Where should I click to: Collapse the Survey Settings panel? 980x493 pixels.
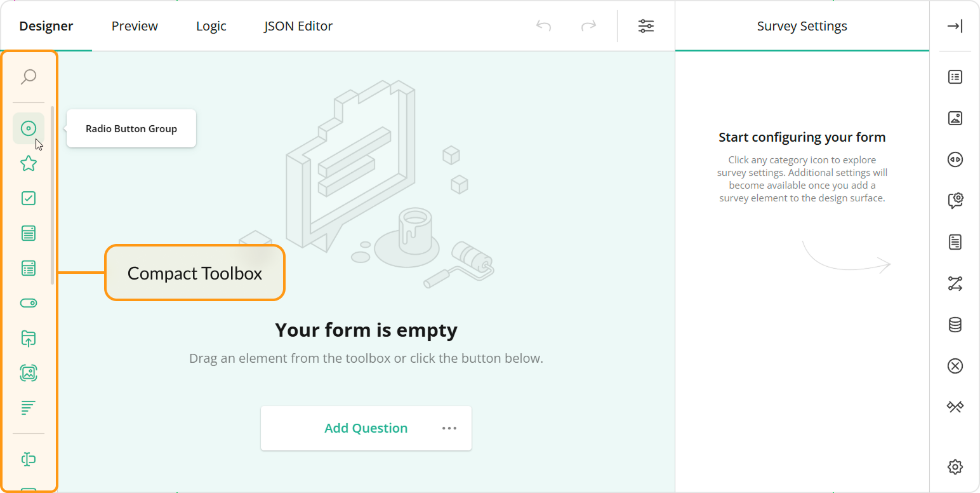(x=955, y=27)
